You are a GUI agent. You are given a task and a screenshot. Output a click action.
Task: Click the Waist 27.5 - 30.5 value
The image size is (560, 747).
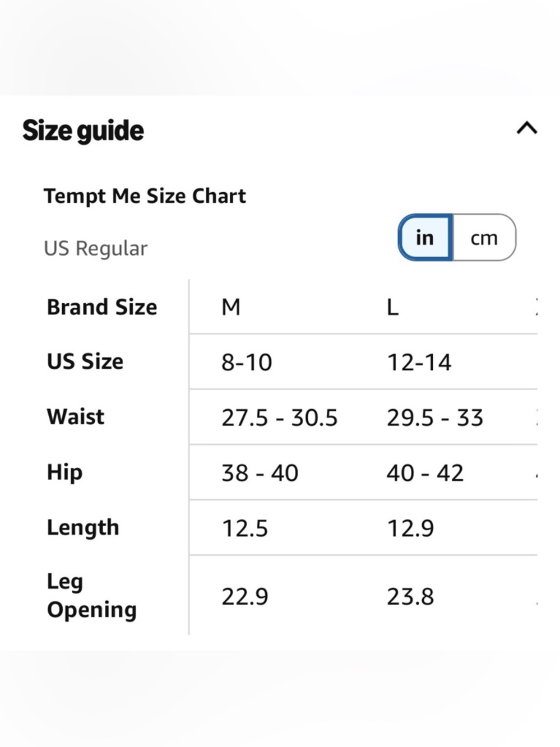(279, 417)
